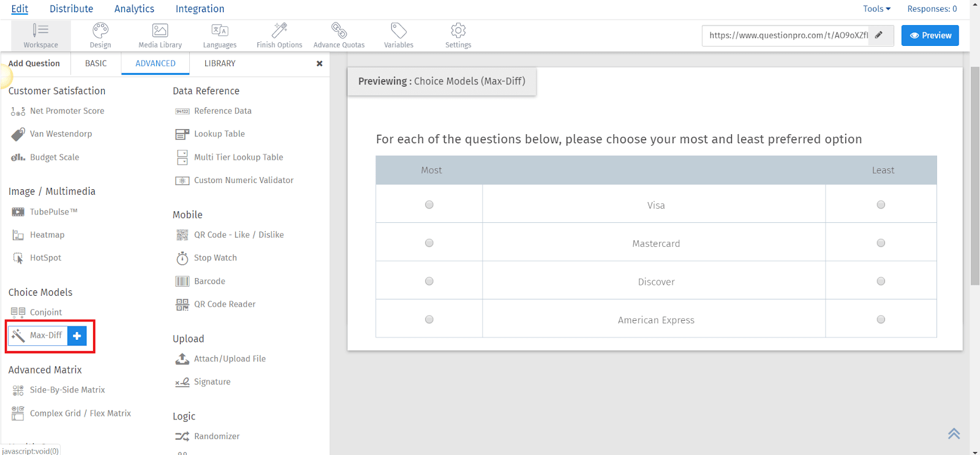This screenshot has height=455, width=980.
Task: Select the Heatmap icon
Action: tap(18, 235)
